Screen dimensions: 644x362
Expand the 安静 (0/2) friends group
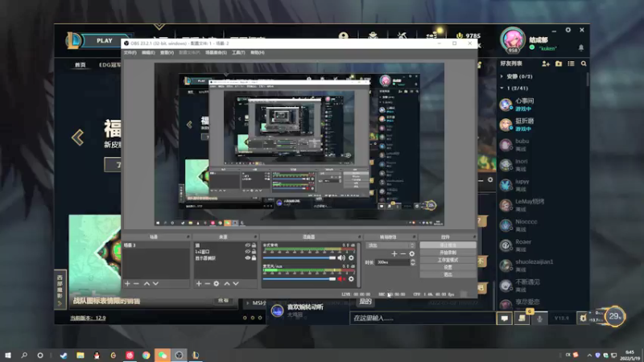tap(502, 76)
